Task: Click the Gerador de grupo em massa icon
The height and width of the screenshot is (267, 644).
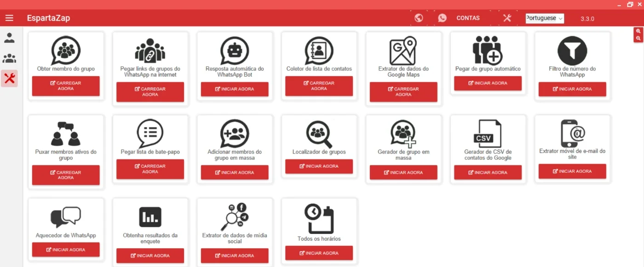Action: pyautogui.click(x=403, y=134)
